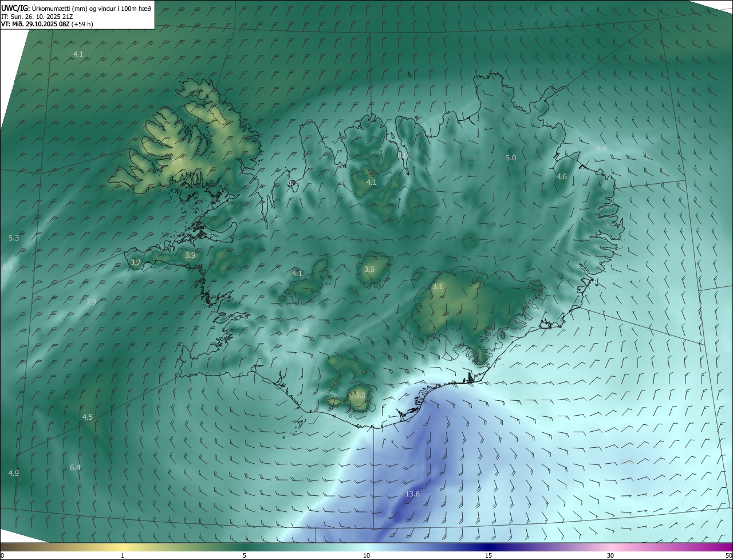
Task: Click the "50" tick on the color scale
Action: click(728, 555)
